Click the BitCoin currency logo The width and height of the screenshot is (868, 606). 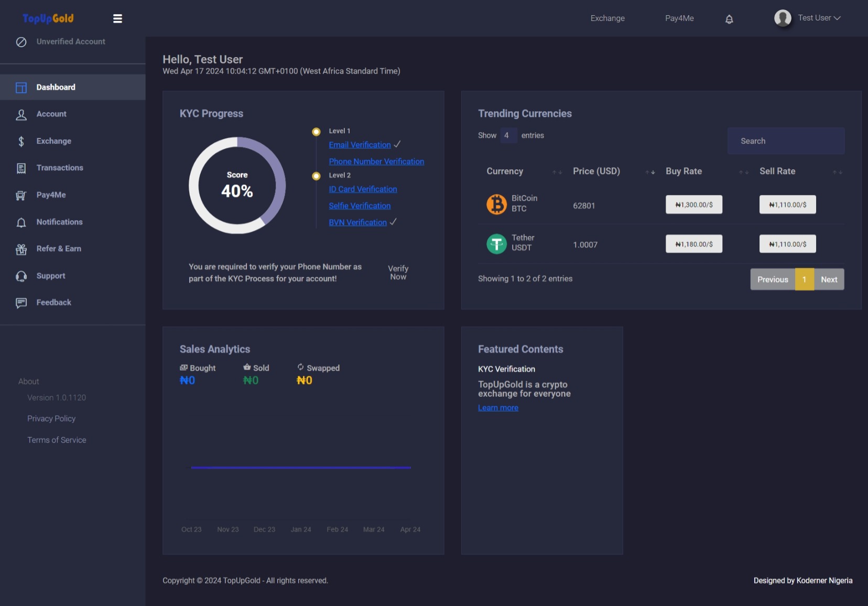pyautogui.click(x=496, y=204)
